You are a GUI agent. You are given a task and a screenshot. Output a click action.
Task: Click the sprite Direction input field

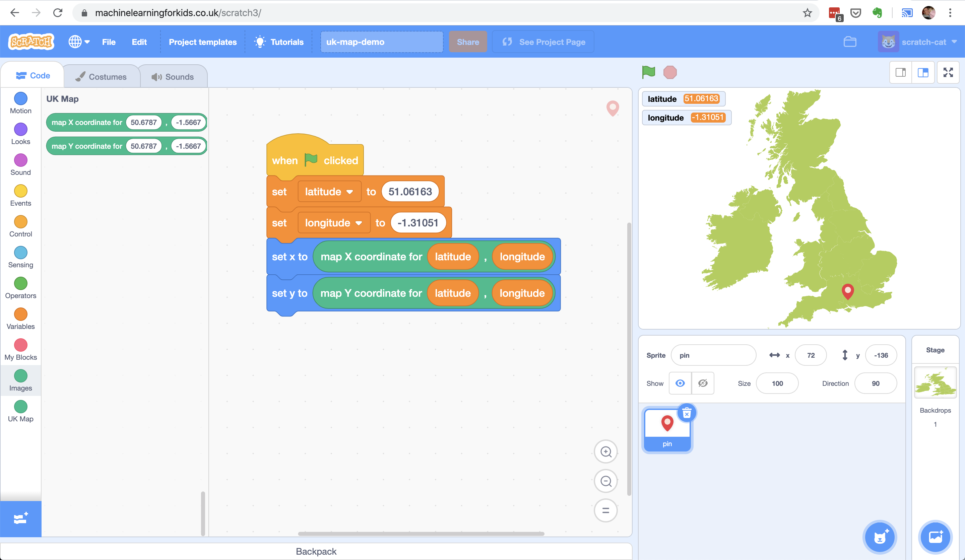pyautogui.click(x=876, y=383)
